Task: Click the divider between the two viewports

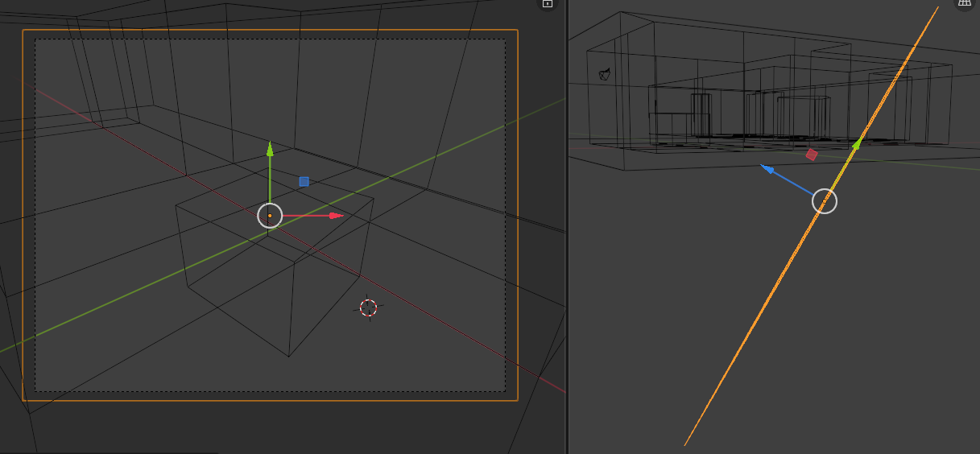Action: (x=567, y=241)
